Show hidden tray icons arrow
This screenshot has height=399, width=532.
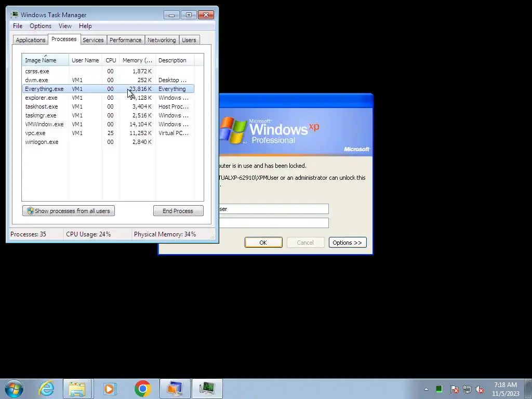[426, 389]
